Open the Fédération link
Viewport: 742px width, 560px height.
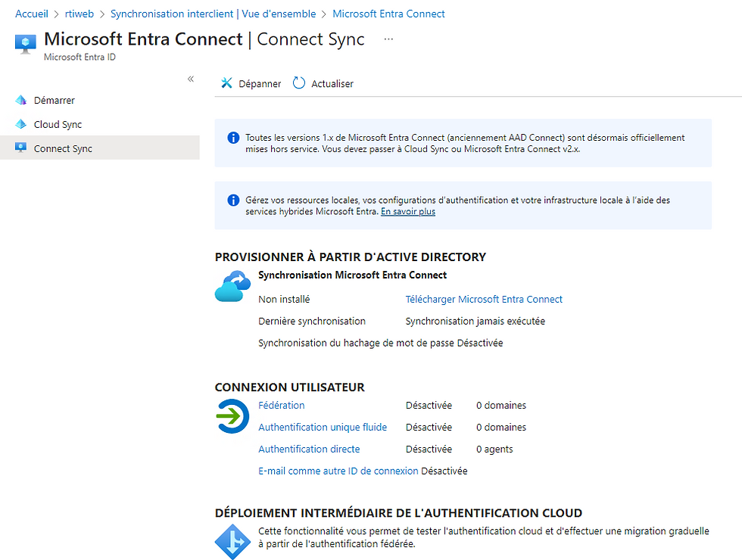(x=282, y=406)
